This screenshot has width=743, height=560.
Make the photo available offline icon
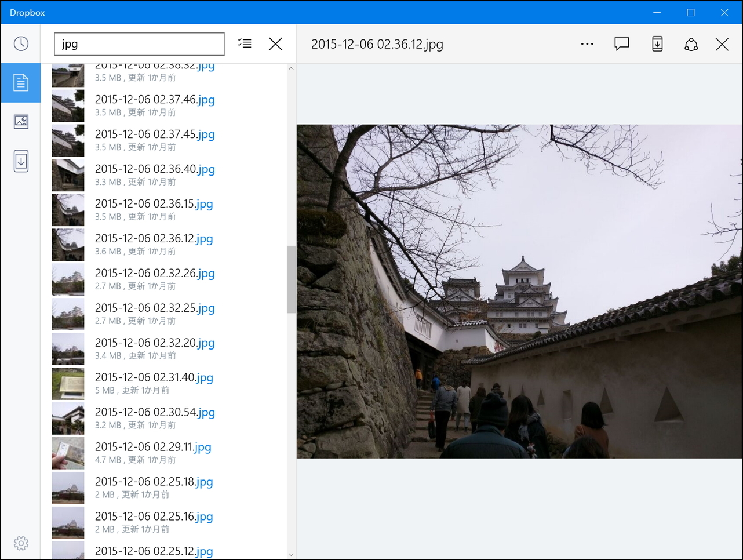coord(657,44)
